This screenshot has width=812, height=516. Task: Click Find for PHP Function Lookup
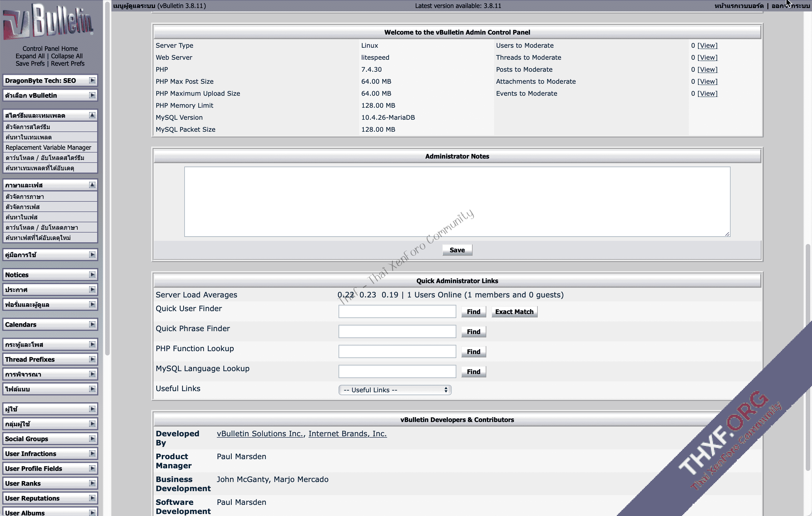pyautogui.click(x=473, y=351)
